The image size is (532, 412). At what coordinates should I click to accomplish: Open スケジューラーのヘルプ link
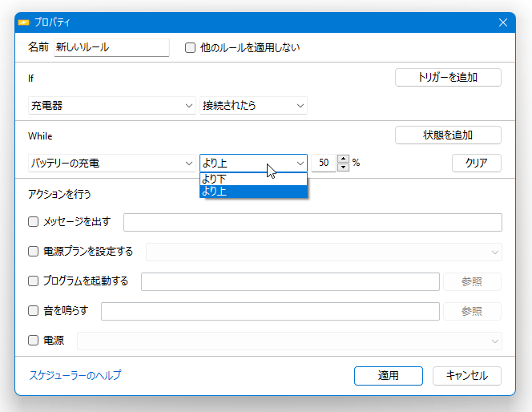point(75,375)
